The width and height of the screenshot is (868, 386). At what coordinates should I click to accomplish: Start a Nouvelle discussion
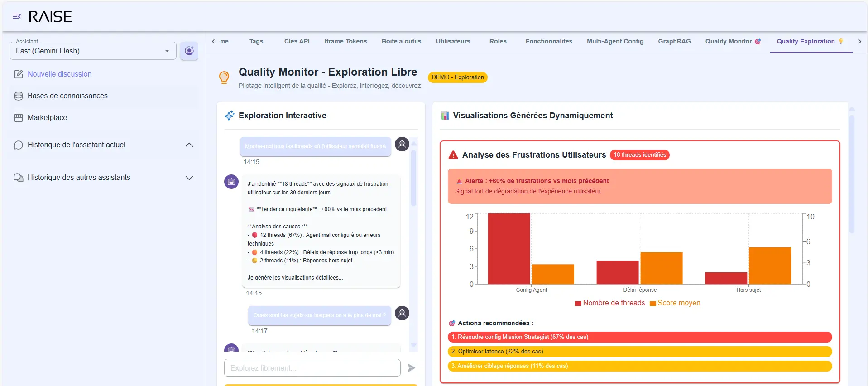pos(59,74)
